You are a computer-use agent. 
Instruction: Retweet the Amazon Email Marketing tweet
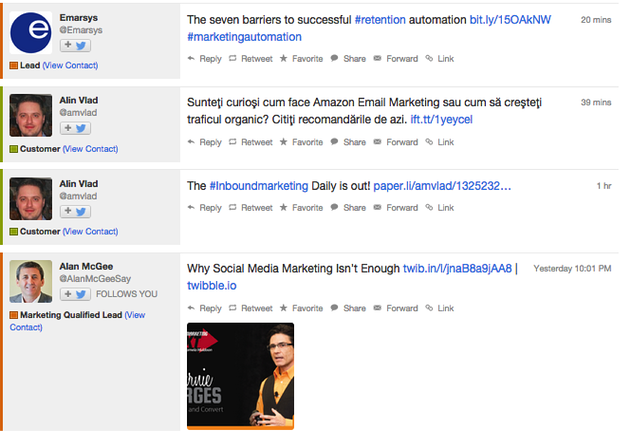coord(251,142)
